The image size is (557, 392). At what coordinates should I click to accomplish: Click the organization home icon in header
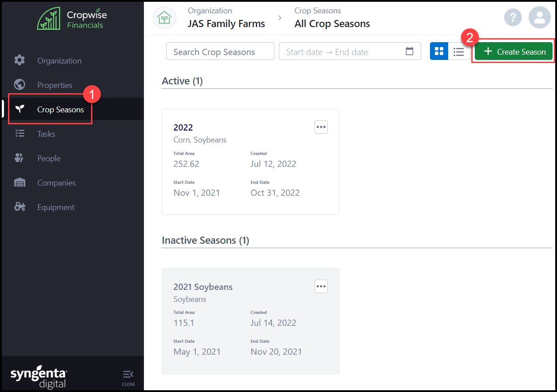(165, 18)
